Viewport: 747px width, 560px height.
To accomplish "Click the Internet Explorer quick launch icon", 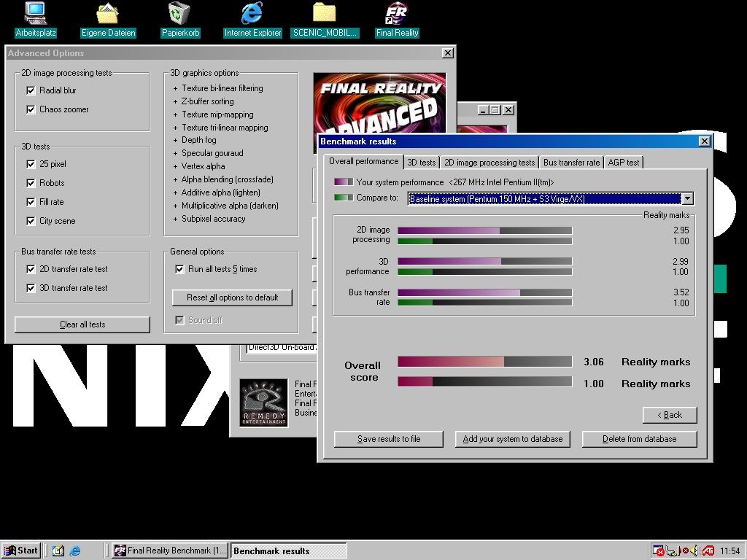I will 75,551.
